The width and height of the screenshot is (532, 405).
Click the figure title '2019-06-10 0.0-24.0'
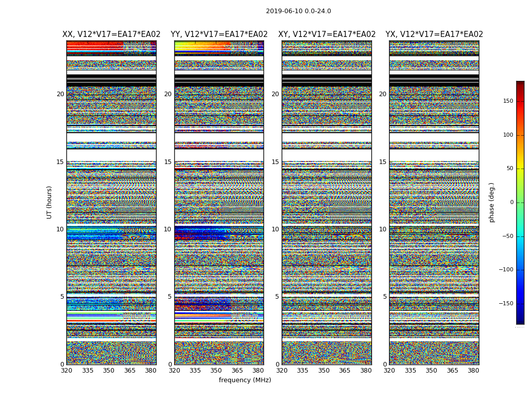298,11
